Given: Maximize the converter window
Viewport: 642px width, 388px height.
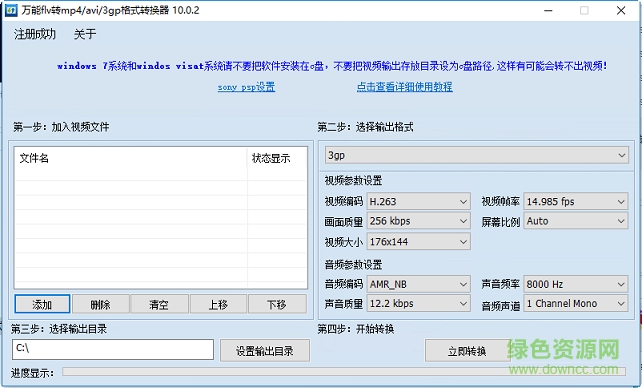Looking at the screenshot, I should (584, 10).
